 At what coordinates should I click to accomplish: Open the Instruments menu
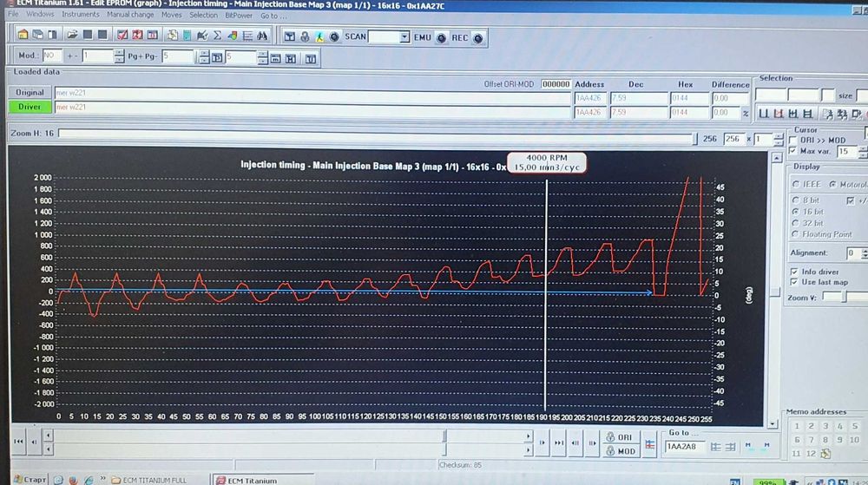(80, 15)
